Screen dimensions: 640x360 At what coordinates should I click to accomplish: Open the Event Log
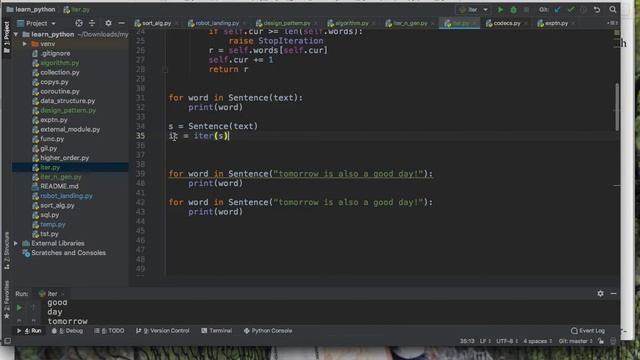tap(588, 331)
